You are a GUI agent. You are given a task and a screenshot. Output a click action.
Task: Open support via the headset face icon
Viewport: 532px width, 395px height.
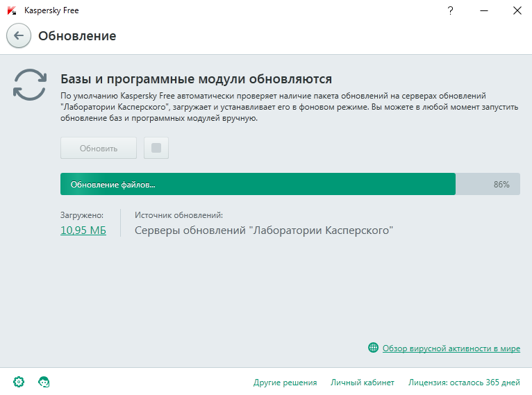point(44,382)
